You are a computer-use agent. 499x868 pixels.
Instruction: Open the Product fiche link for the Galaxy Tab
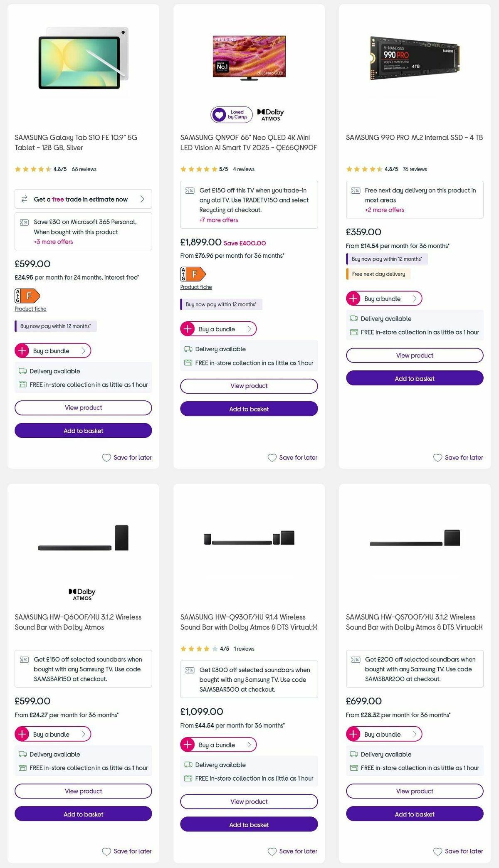(30, 309)
